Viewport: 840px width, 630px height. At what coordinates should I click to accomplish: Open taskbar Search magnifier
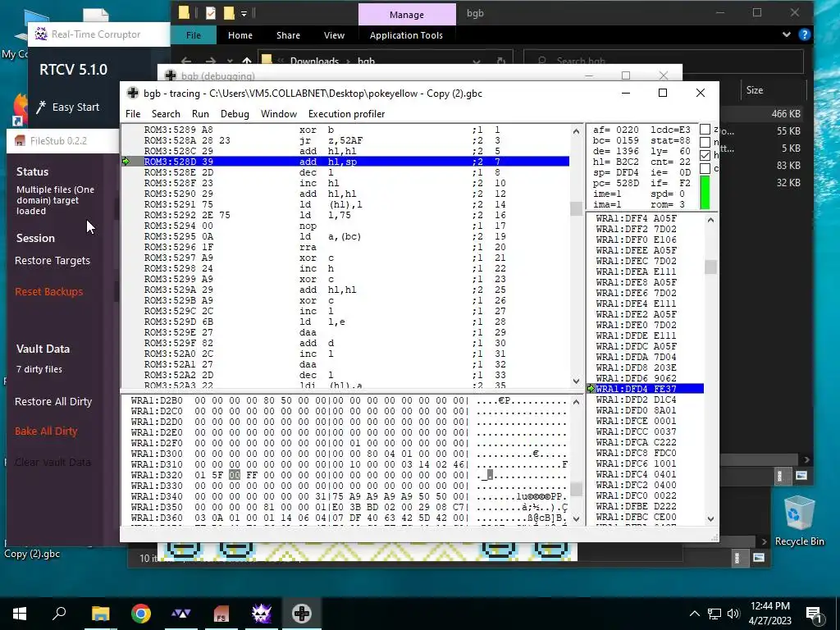(x=59, y=614)
